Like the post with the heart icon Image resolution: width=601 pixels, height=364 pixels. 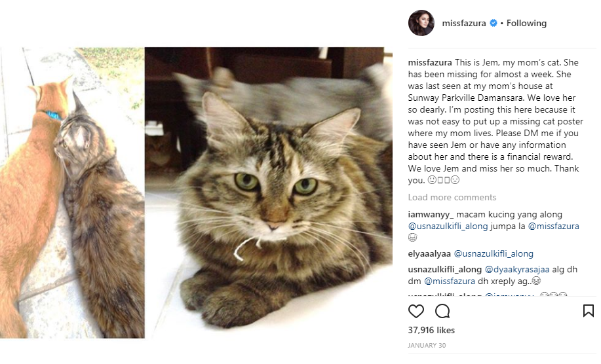point(416,311)
